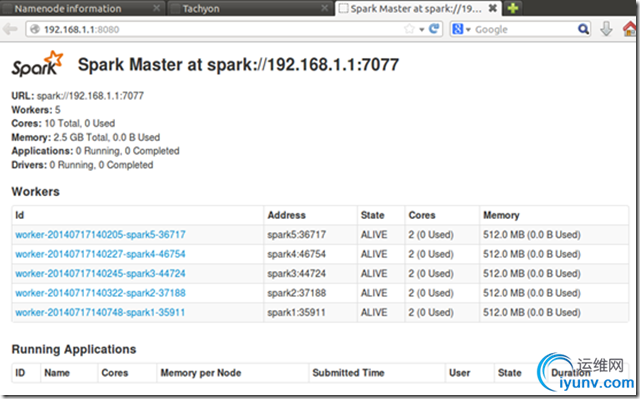Screen dimensions: 640x399
Task: Click the memory value in the spark2 row
Action: click(x=532, y=293)
